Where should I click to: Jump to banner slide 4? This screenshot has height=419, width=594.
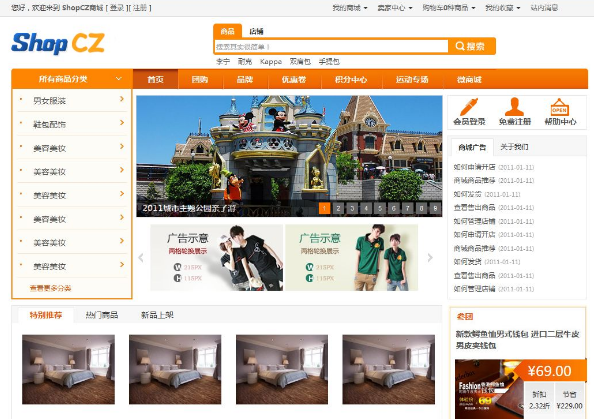pos(366,208)
